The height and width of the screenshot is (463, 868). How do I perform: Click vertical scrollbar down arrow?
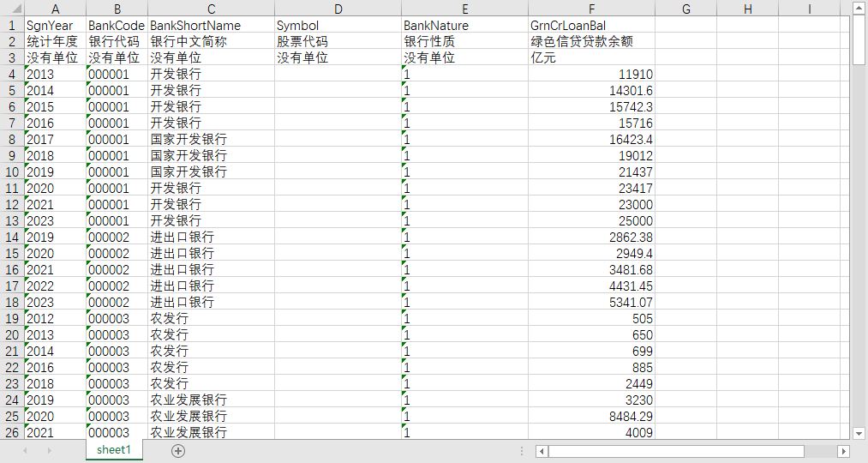coord(859,434)
